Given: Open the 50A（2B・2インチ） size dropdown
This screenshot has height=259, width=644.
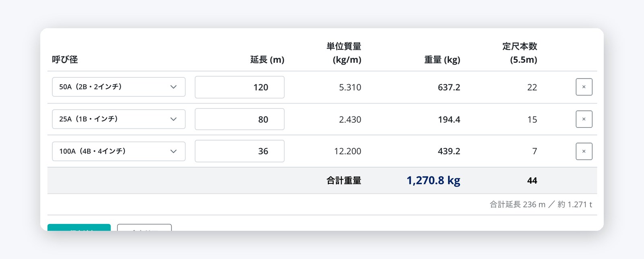Looking at the screenshot, I should tap(119, 87).
